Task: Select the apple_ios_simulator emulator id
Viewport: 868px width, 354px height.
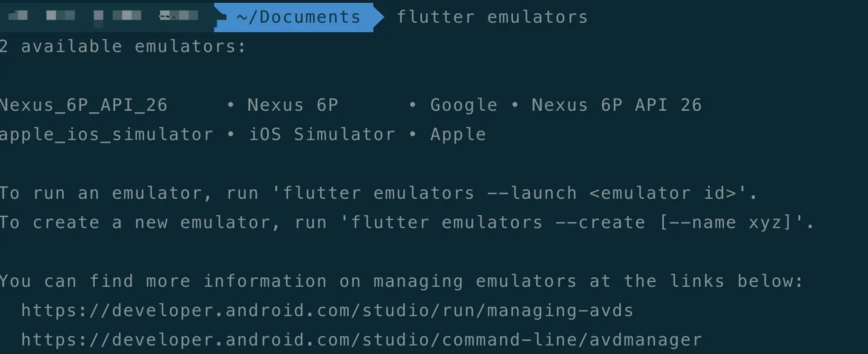Action: point(107,134)
